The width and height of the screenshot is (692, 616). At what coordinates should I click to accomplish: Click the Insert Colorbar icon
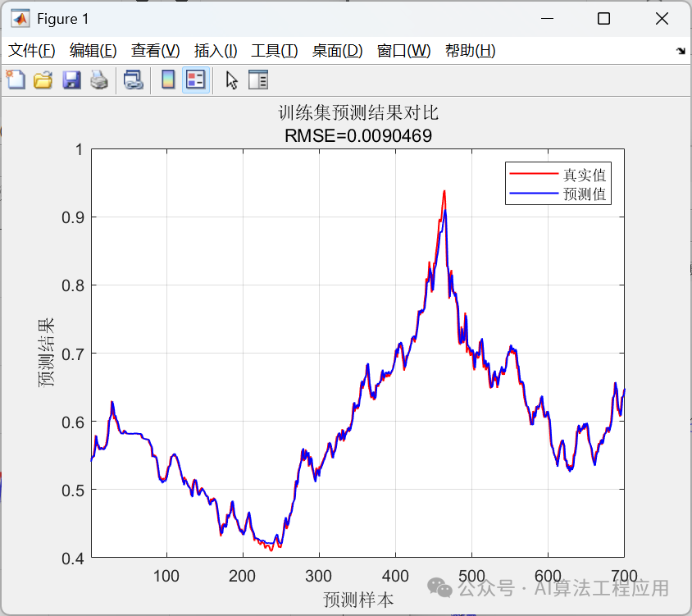(168, 80)
